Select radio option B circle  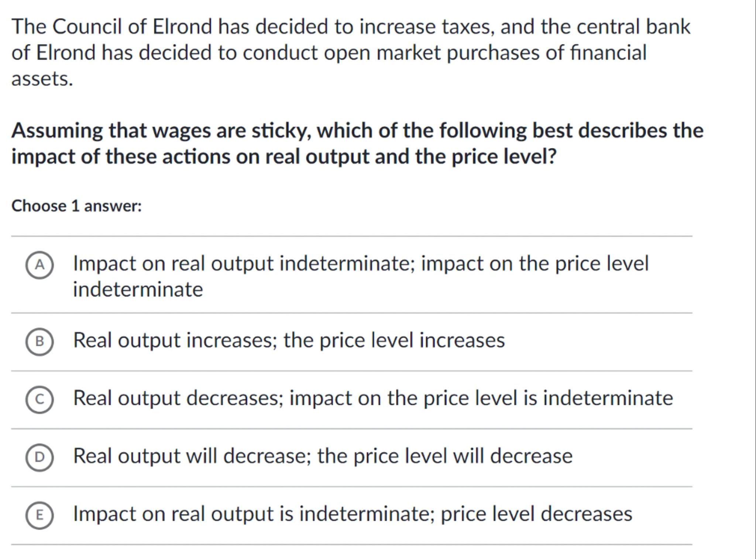[x=39, y=342]
